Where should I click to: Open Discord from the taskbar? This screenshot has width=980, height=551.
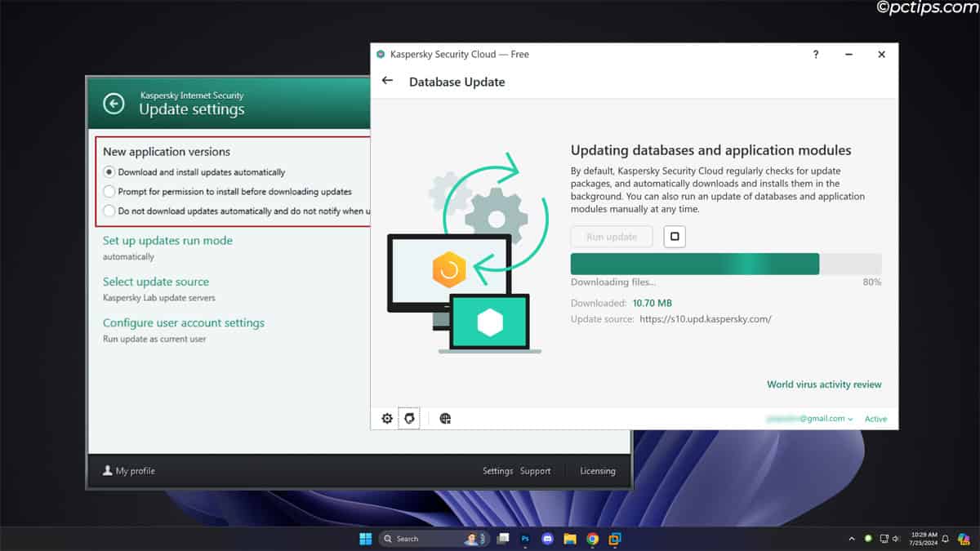(548, 539)
